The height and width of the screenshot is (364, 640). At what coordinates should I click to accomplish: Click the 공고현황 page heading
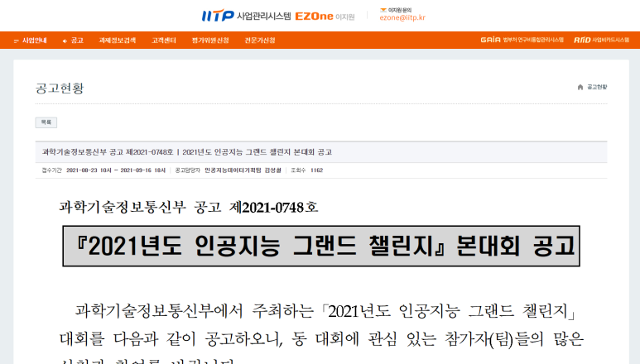tap(60, 88)
